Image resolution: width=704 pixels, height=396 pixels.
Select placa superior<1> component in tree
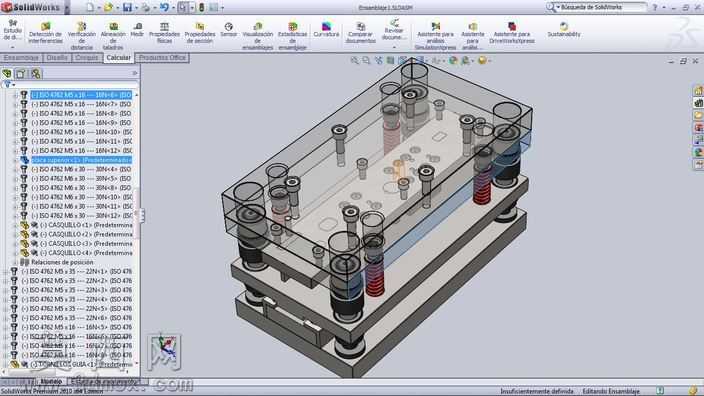pos(81,160)
